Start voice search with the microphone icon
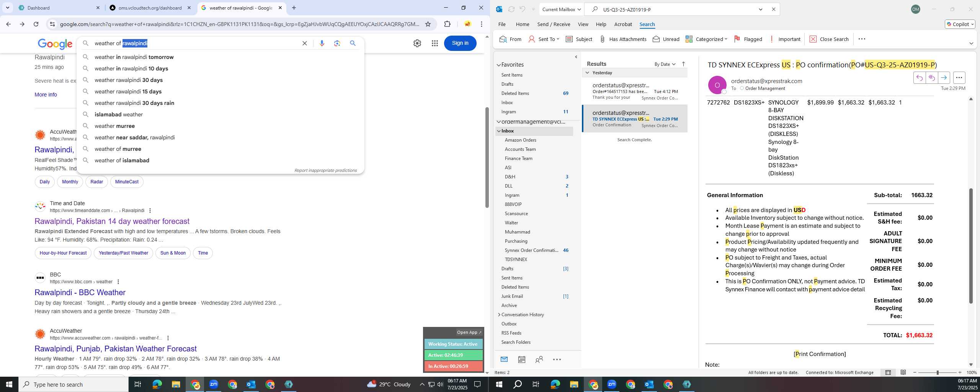Screen dimensions: 980x392 [x=322, y=43]
